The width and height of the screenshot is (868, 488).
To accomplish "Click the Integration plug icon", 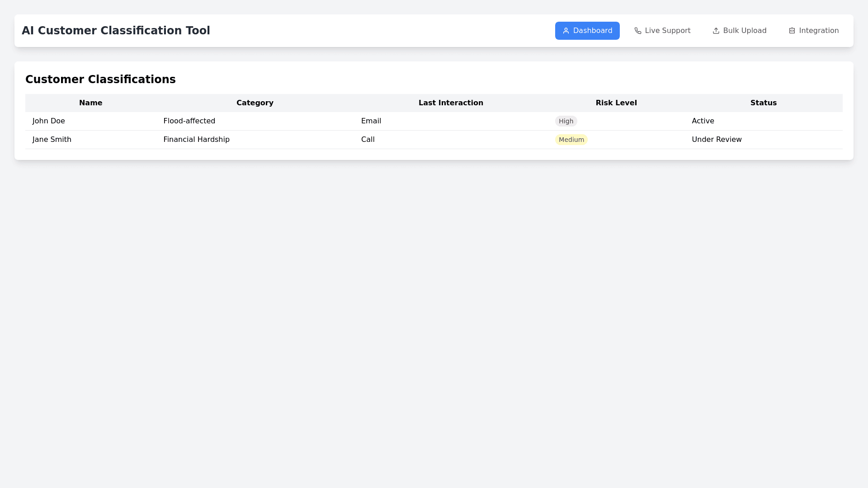I will [792, 31].
